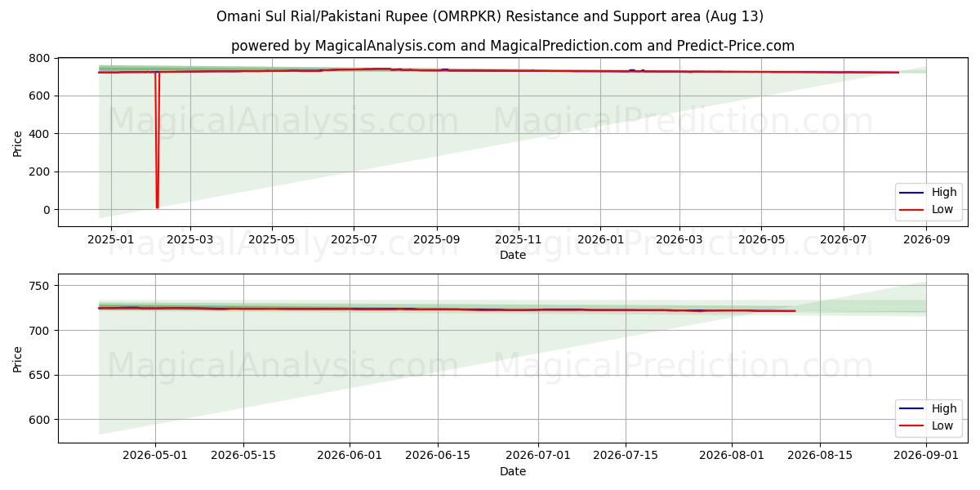Click the '2026-09' date tick label
980x490 pixels.
pos(926,240)
